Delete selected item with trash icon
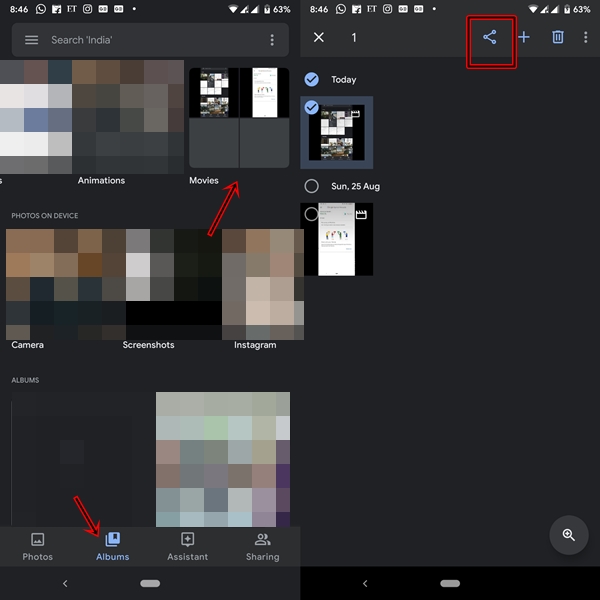 [x=558, y=37]
